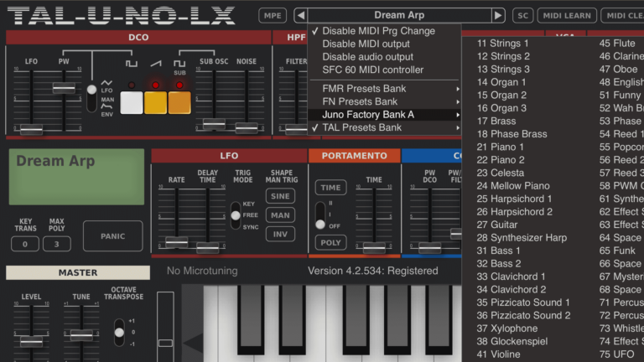
Task: Select preset 21 Piano 1
Action: pyautogui.click(x=500, y=147)
